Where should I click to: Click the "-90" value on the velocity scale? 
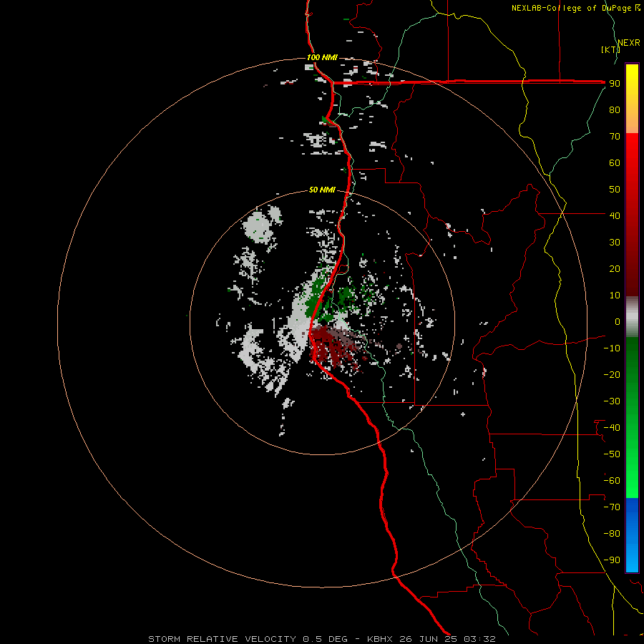[612, 560]
